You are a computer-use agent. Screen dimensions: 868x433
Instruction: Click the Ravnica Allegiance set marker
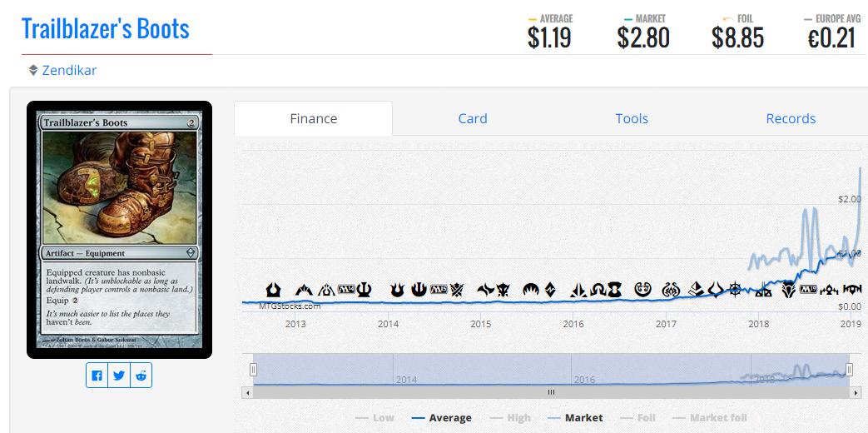click(852, 290)
